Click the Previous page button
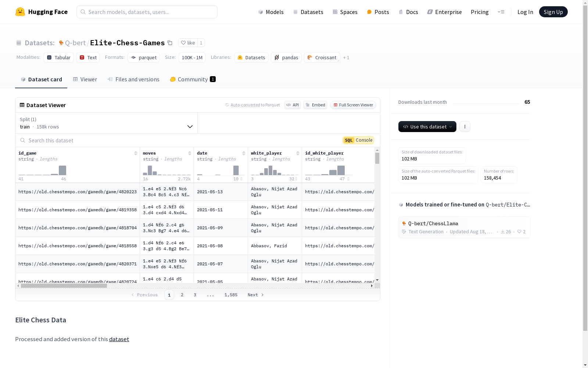The width and height of the screenshot is (588, 368). coord(144,295)
